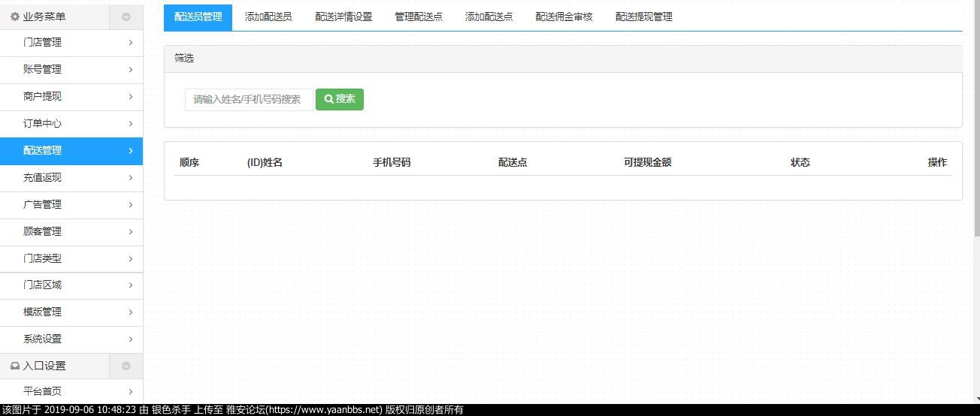Screen dimensions: 980x416
Task: Open the 账号管理 menu item
Action: pos(71,70)
